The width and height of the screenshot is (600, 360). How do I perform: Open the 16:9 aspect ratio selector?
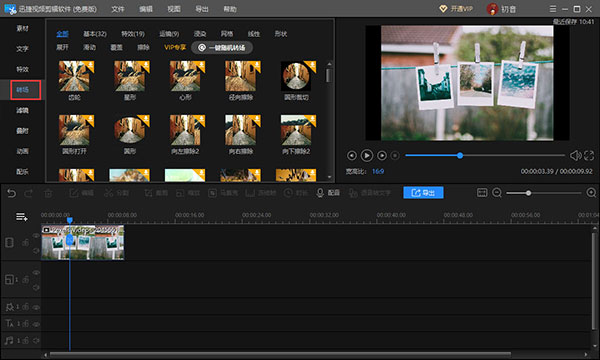tap(378, 171)
